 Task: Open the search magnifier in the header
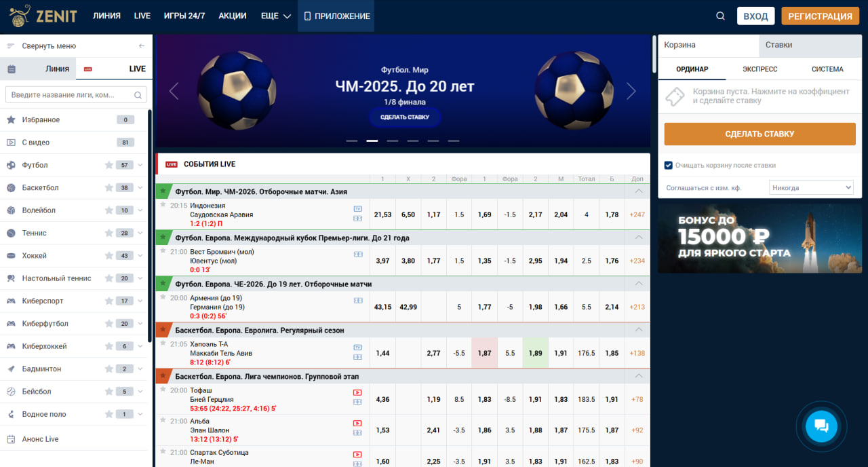[720, 16]
